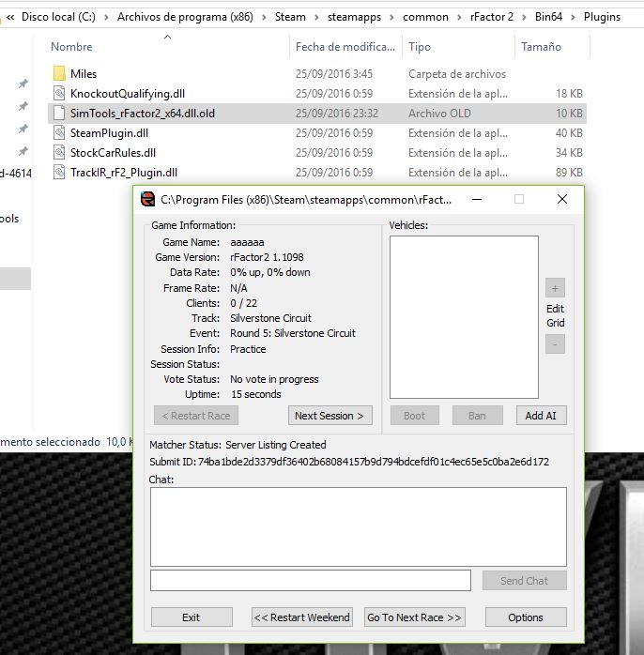This screenshot has height=655, width=644.
Task: Expand the breadcrumb arrow after Steam
Action: coord(316,17)
